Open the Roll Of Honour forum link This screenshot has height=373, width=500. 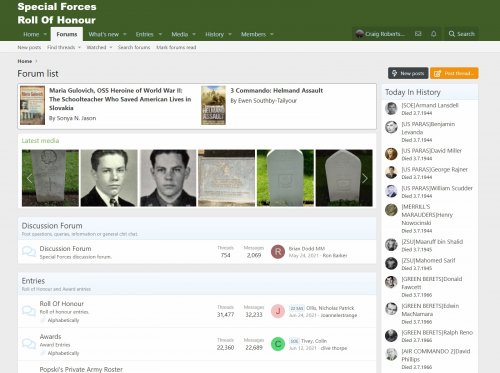coord(62,304)
